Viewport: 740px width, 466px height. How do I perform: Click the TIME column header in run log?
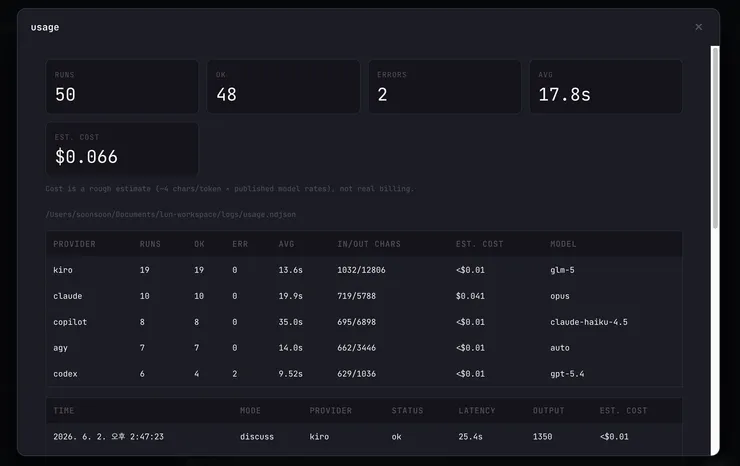[64, 411]
